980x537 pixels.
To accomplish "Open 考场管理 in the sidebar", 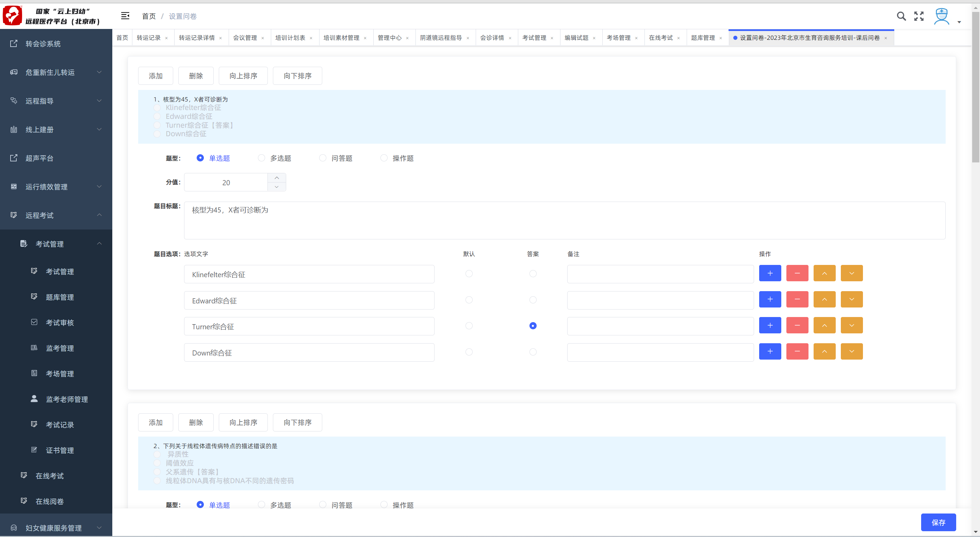I will 60,373.
